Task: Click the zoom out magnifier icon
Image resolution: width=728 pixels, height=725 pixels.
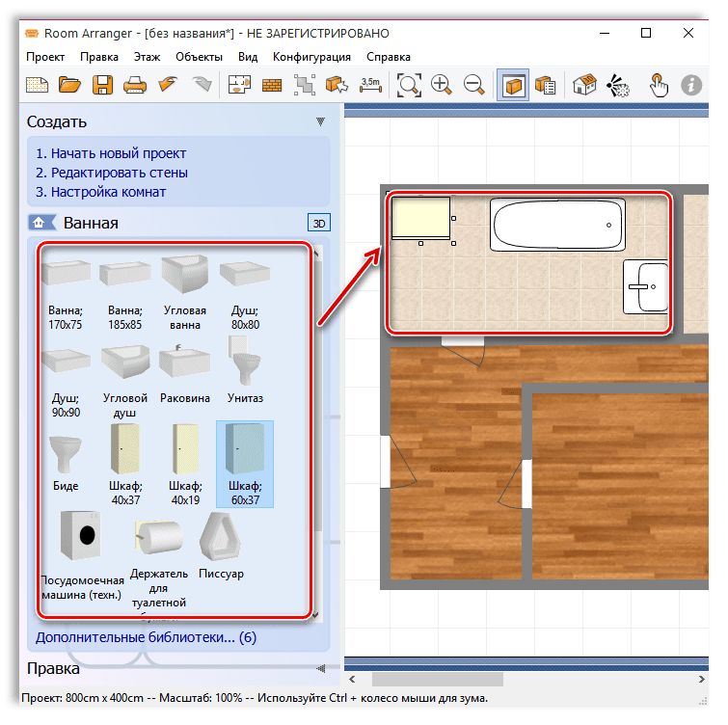Action: [x=473, y=85]
